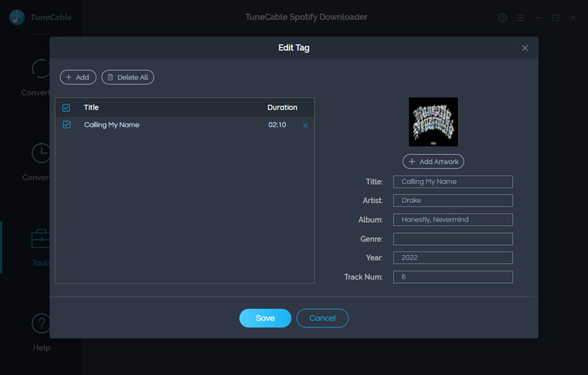Uncheck the Calling My Name checkbox
Screen dimensions: 588x375
pyautogui.click(x=67, y=124)
